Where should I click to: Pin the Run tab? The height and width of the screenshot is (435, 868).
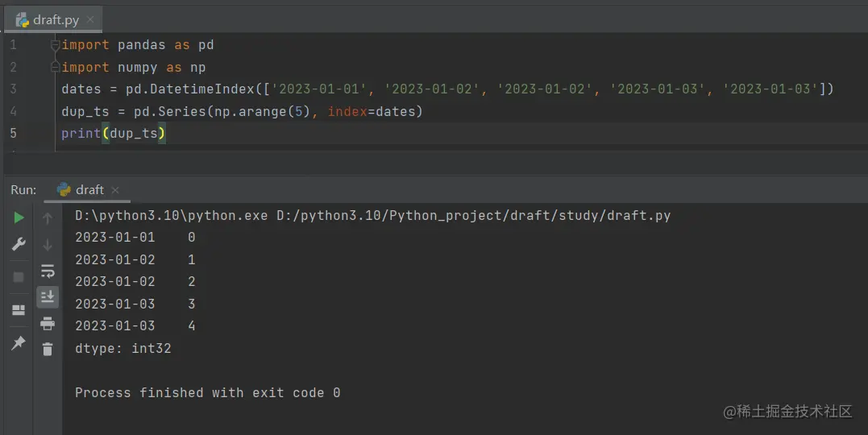pyautogui.click(x=19, y=342)
